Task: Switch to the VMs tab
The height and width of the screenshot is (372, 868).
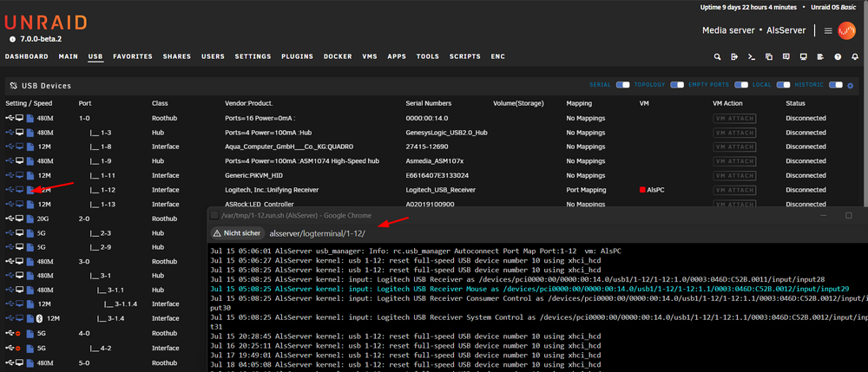Action: pos(369,56)
